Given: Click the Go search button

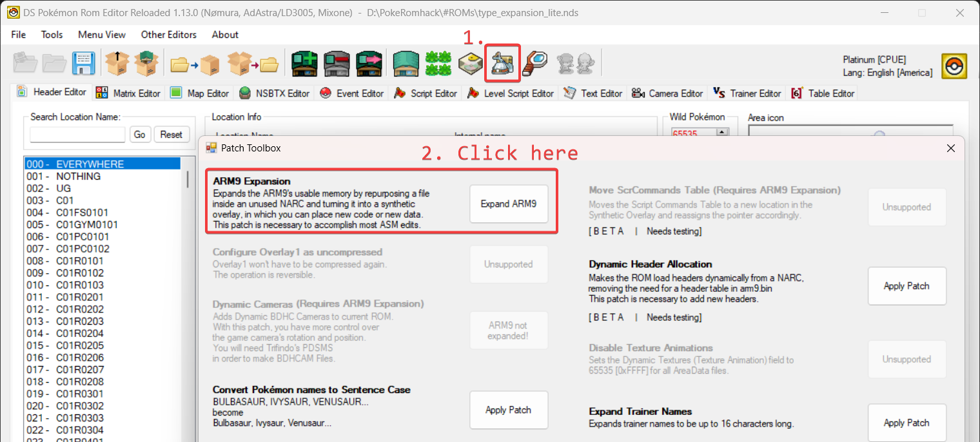Looking at the screenshot, I should tap(140, 135).
